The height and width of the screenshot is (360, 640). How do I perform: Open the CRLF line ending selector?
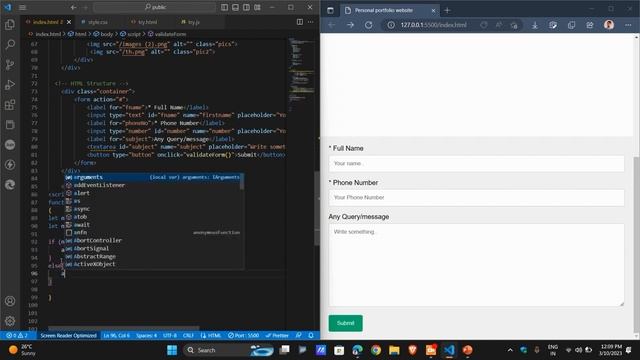point(188,336)
